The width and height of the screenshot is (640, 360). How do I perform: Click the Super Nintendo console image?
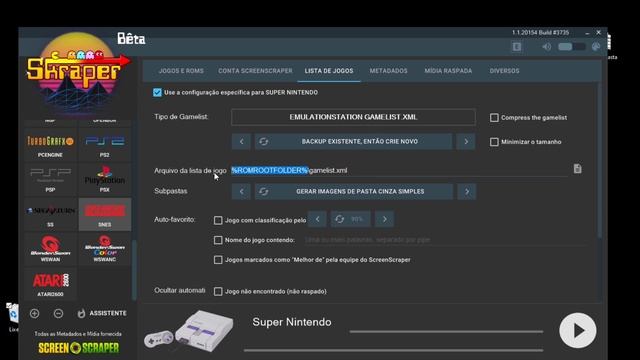point(189,331)
